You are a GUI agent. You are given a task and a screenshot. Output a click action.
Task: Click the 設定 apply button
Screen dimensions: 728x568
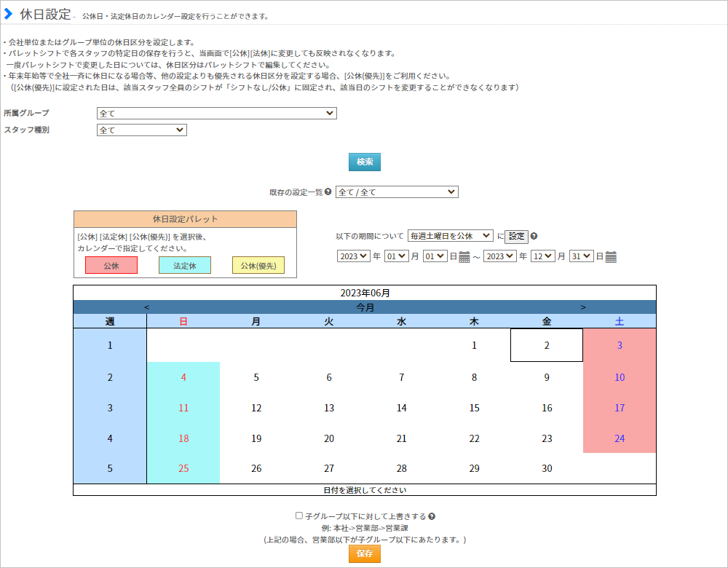click(x=516, y=236)
